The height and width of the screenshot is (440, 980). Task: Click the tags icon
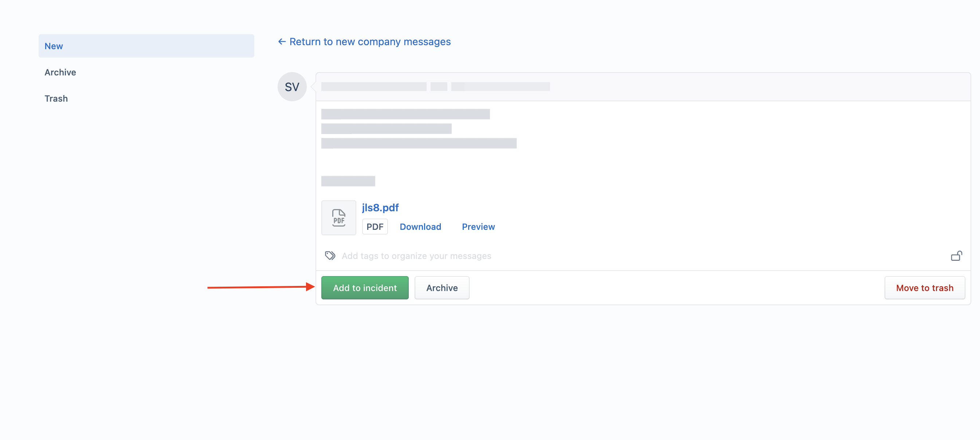(x=330, y=256)
